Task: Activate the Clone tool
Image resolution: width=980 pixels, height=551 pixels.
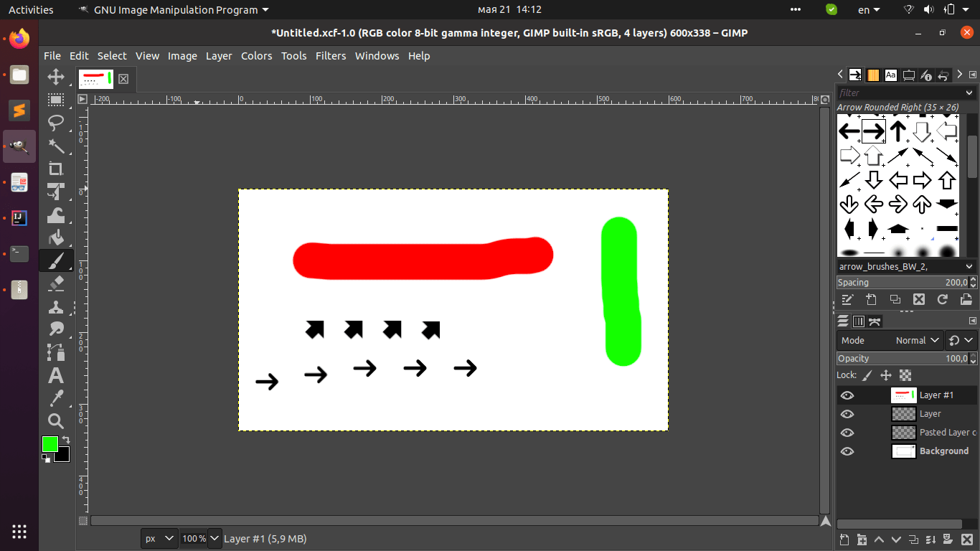Action: pos(56,306)
